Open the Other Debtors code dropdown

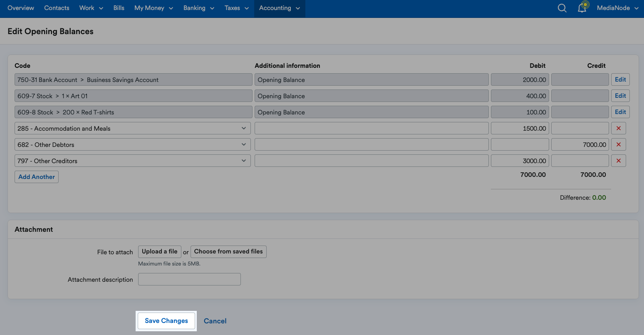(133, 144)
